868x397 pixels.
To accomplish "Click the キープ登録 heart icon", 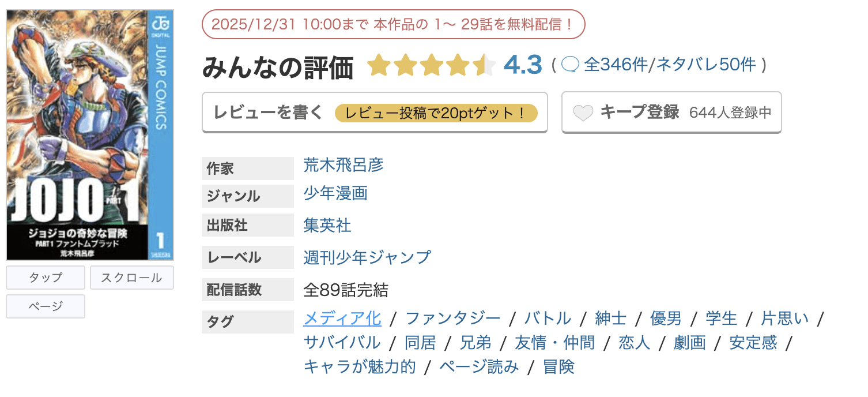I will (x=584, y=112).
